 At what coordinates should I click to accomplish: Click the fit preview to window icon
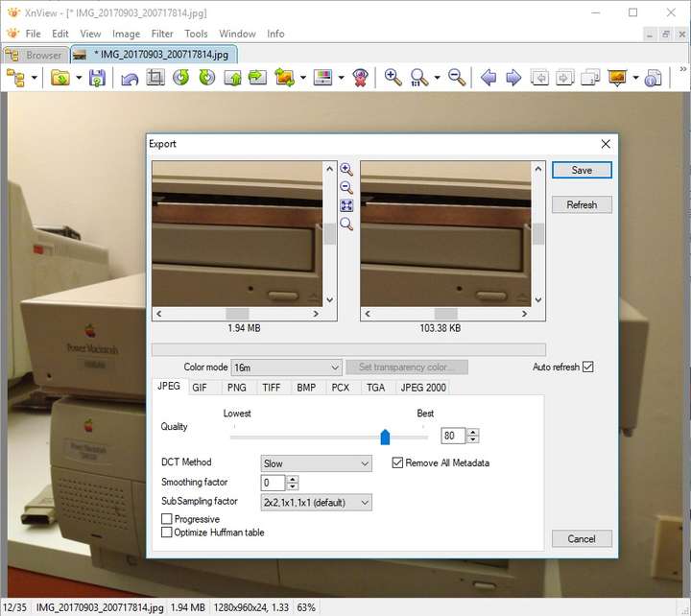pos(346,205)
